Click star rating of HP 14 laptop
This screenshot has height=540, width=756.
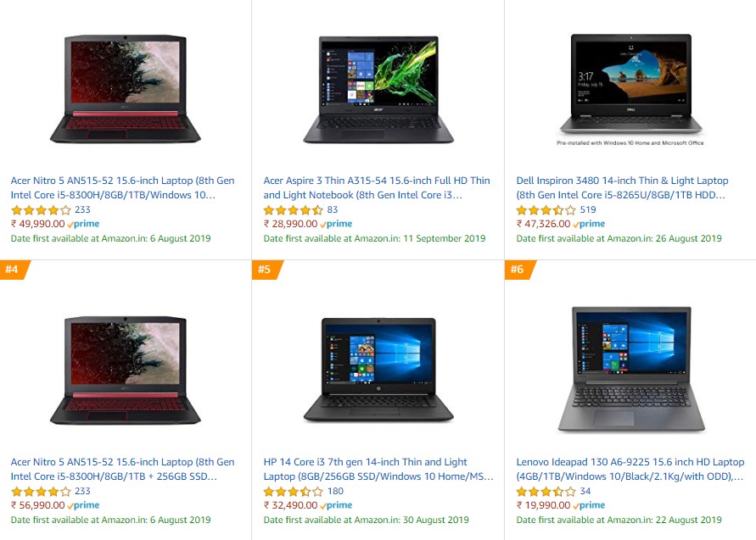click(x=293, y=492)
